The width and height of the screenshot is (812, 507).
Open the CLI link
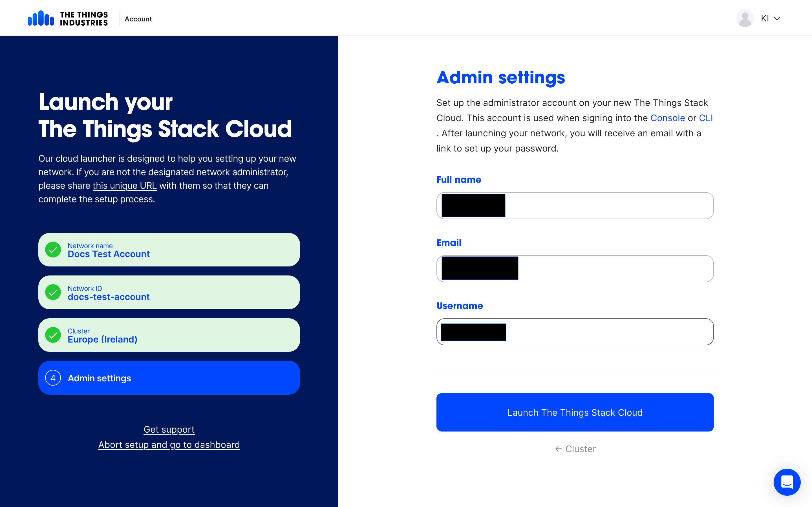click(705, 118)
